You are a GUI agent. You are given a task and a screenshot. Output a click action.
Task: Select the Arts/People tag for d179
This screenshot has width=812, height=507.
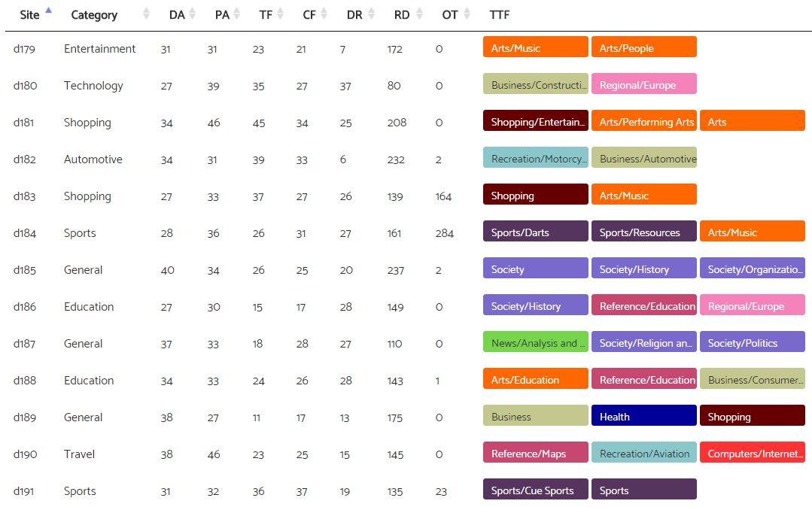coord(643,47)
